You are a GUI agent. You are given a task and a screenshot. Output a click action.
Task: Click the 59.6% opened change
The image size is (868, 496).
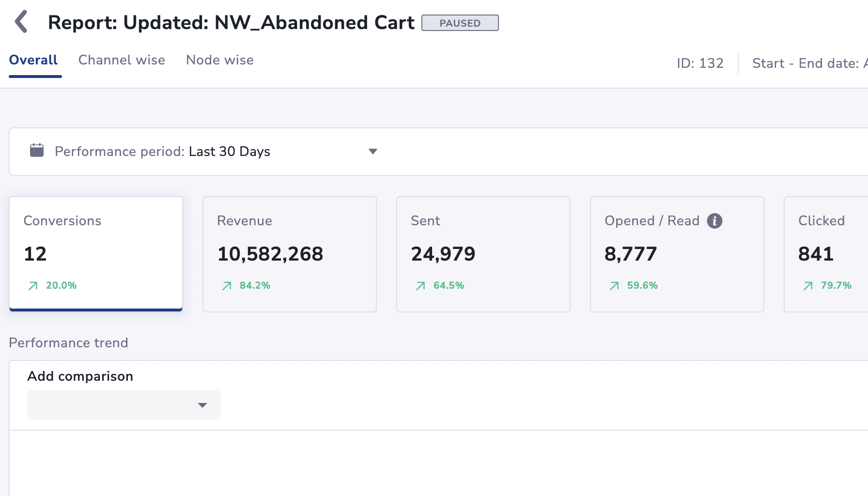pos(643,285)
